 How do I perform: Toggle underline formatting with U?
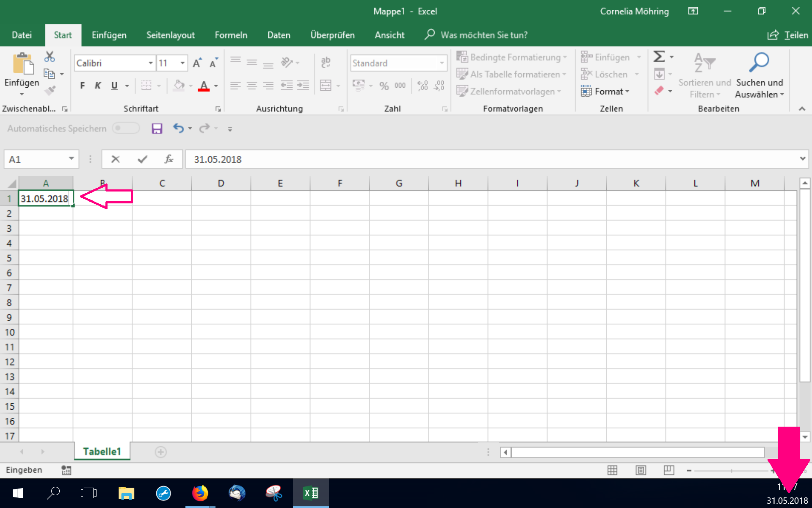point(114,86)
